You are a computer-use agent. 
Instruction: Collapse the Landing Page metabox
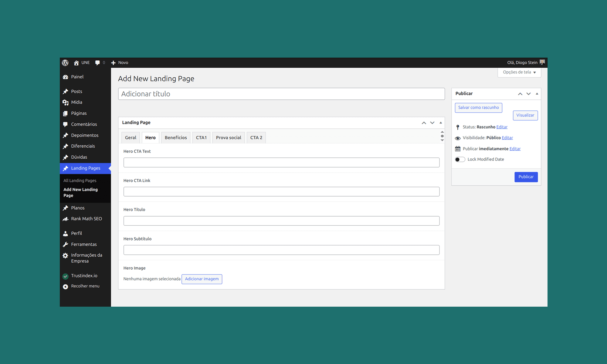pos(441,123)
